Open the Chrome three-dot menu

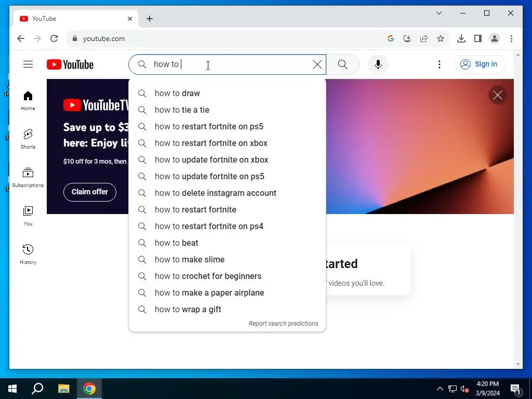tap(511, 38)
